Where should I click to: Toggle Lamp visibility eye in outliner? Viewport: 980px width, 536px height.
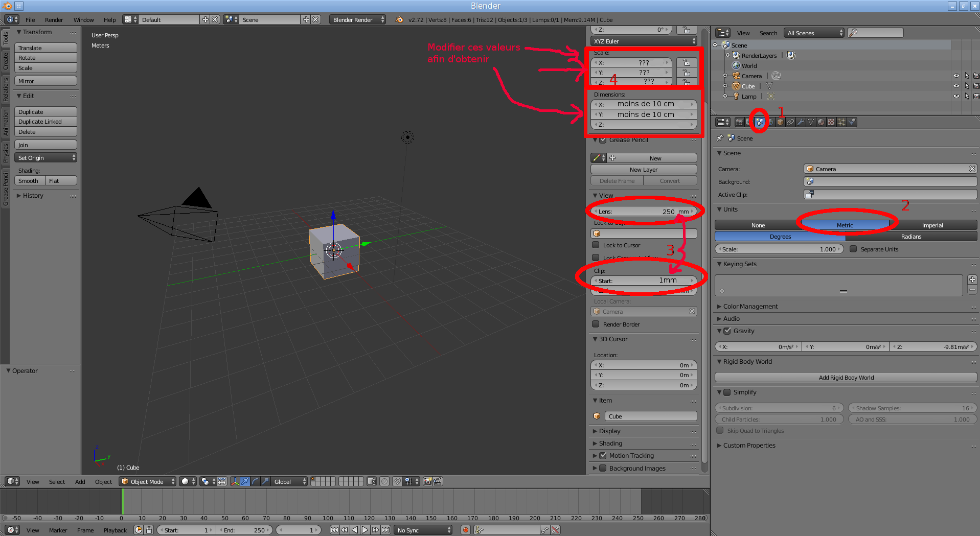click(956, 96)
